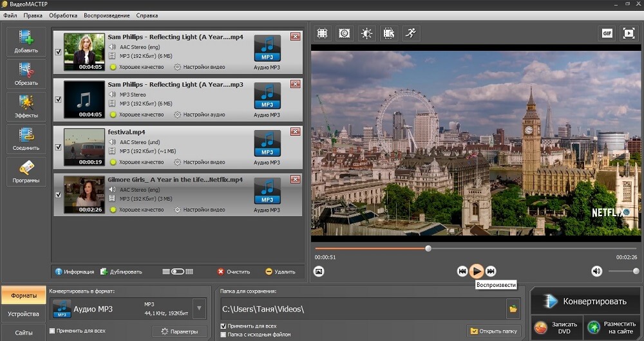Click the MP3 format icon for festival.mp4
The image size is (644, 341).
[x=267, y=143]
